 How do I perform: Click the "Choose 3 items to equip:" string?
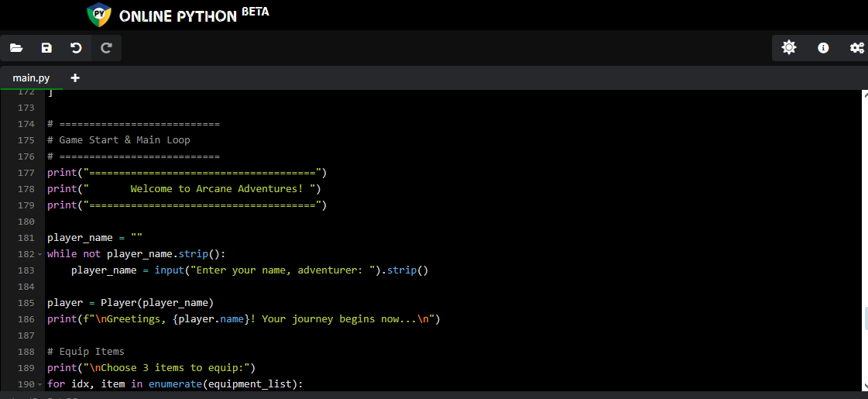tap(169, 368)
